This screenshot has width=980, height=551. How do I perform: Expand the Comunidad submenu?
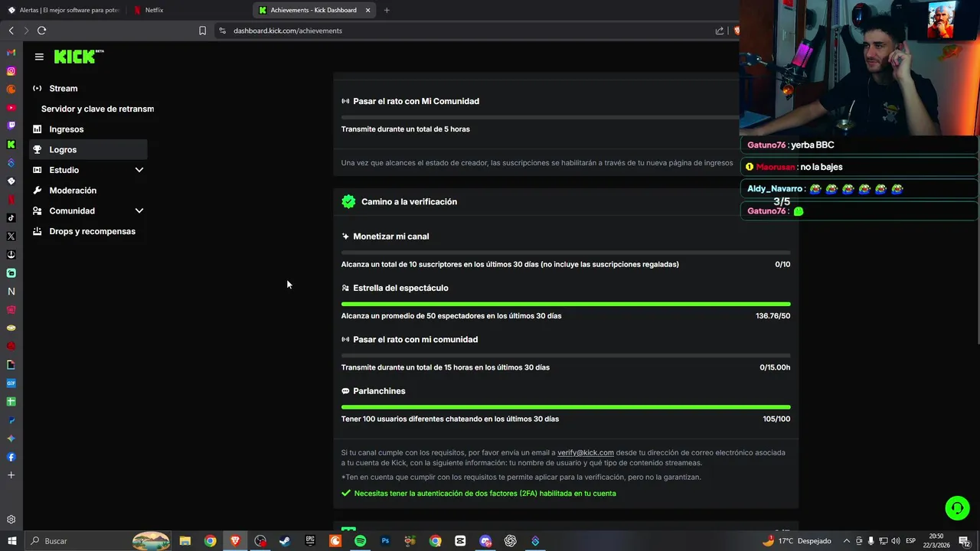[x=139, y=210]
